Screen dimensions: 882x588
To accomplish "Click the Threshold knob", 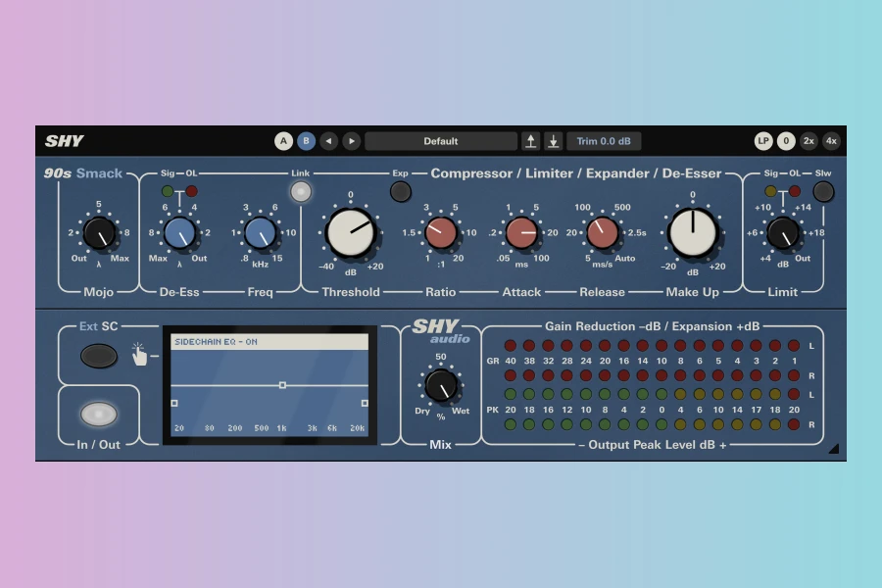I will pyautogui.click(x=351, y=233).
